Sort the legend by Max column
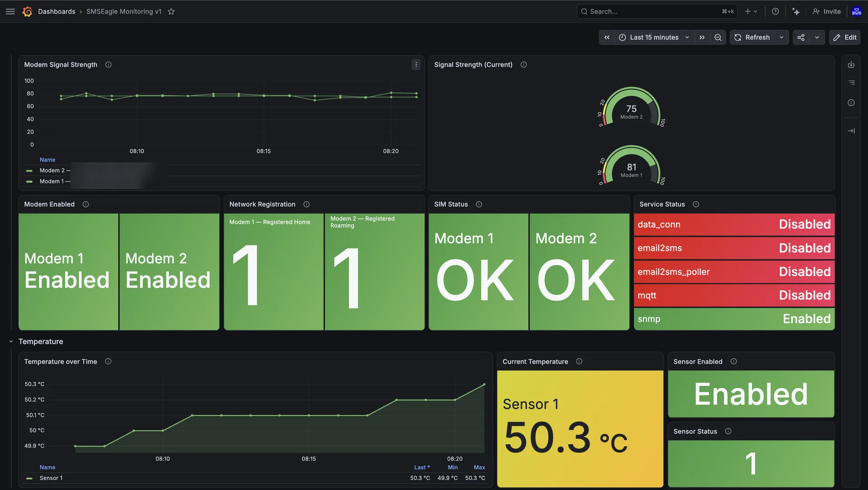Image resolution: width=868 pixels, height=490 pixels. [479, 467]
